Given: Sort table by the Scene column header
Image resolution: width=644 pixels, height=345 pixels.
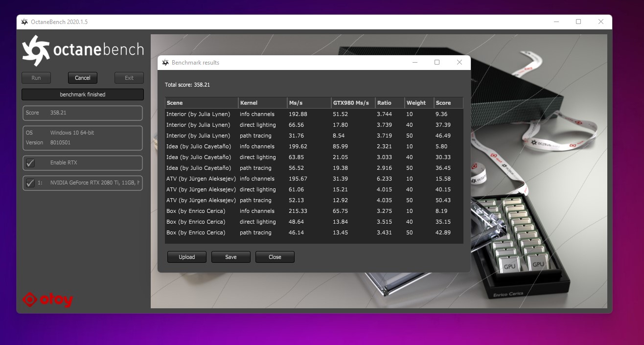Looking at the screenshot, I should click(x=201, y=103).
